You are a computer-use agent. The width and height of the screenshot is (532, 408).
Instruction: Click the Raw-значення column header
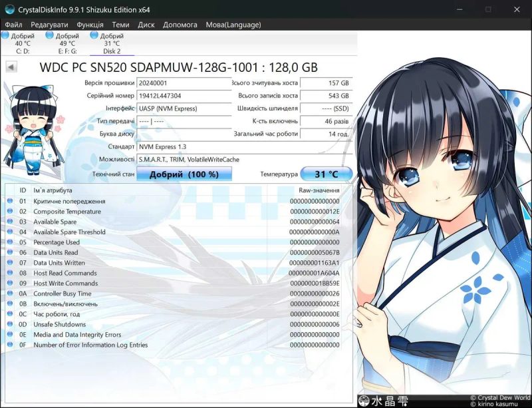[x=319, y=190]
